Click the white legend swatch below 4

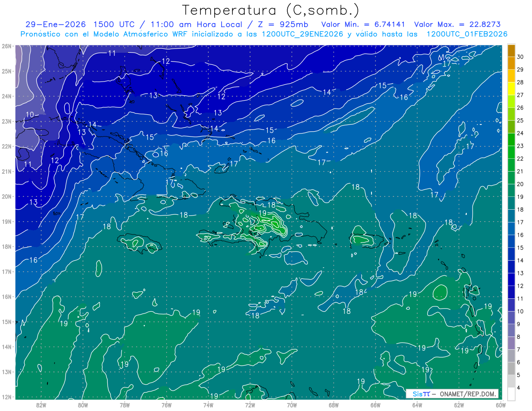tap(511, 394)
